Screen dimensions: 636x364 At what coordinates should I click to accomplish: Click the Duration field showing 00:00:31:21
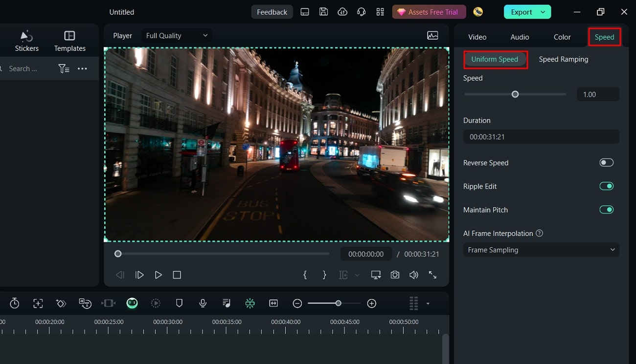[541, 137]
